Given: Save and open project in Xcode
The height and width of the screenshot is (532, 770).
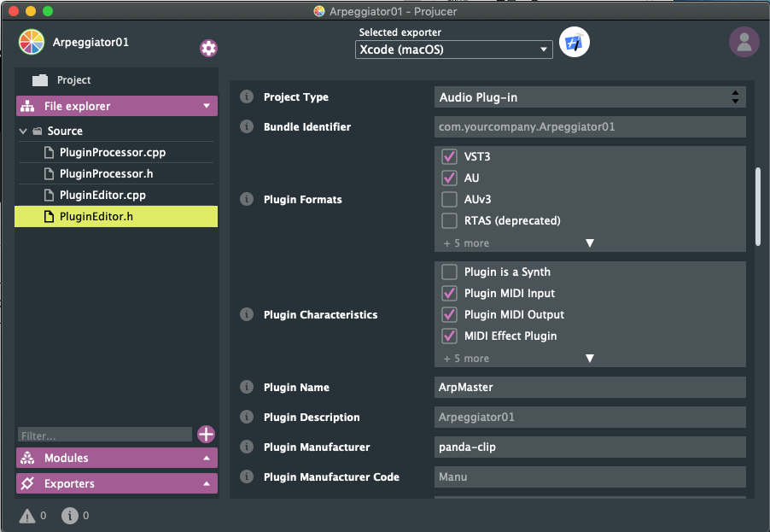Looking at the screenshot, I should click(574, 42).
